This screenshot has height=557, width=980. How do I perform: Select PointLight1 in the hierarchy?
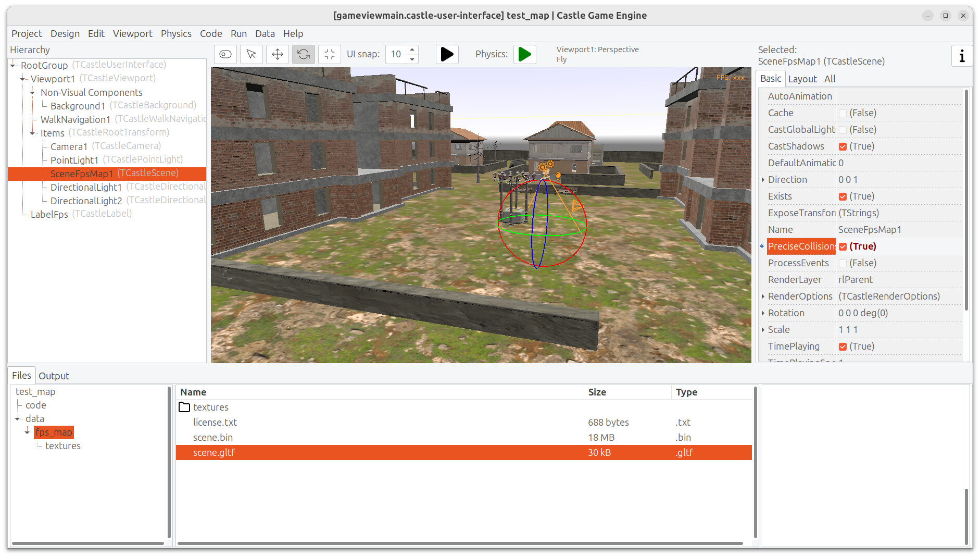click(74, 160)
